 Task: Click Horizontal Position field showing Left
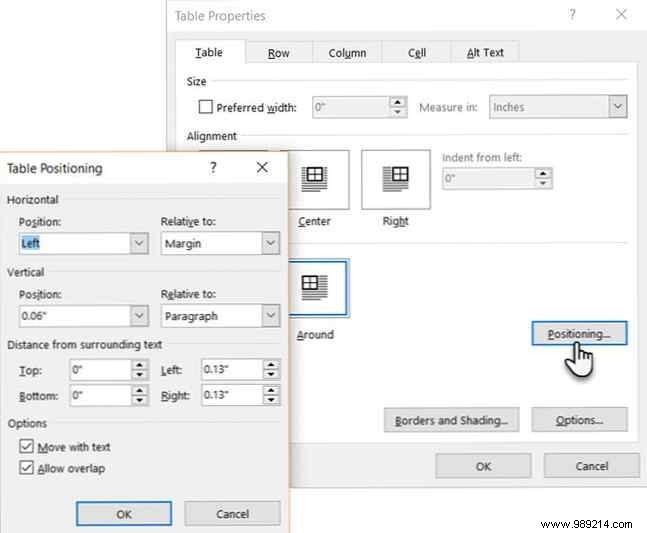(x=75, y=243)
